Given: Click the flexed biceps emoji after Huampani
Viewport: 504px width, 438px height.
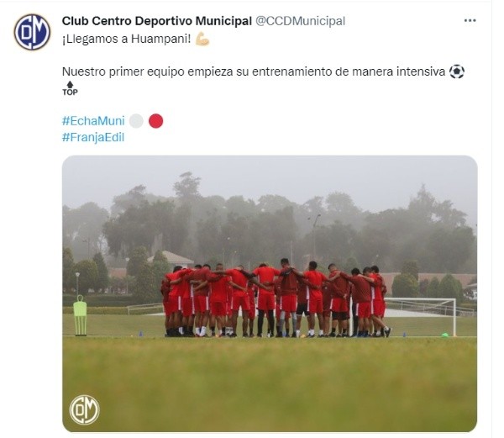Looking at the screenshot, I should point(202,39).
